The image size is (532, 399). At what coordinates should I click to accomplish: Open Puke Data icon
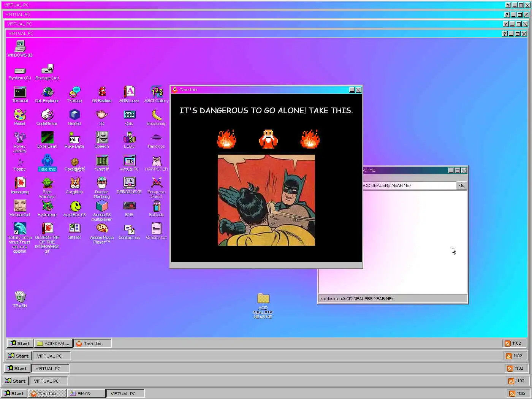[x=74, y=140]
